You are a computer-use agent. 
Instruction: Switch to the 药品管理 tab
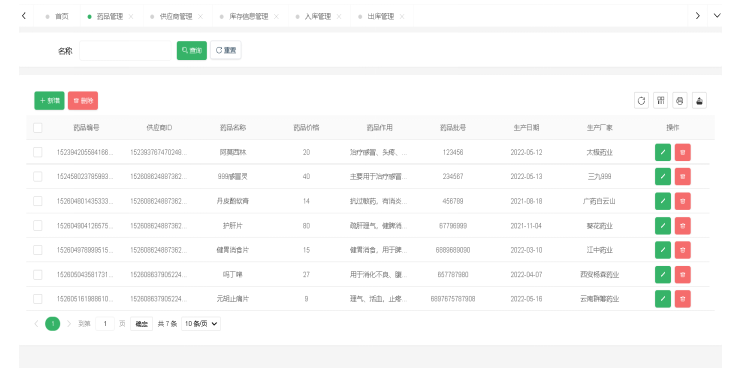coord(109,17)
